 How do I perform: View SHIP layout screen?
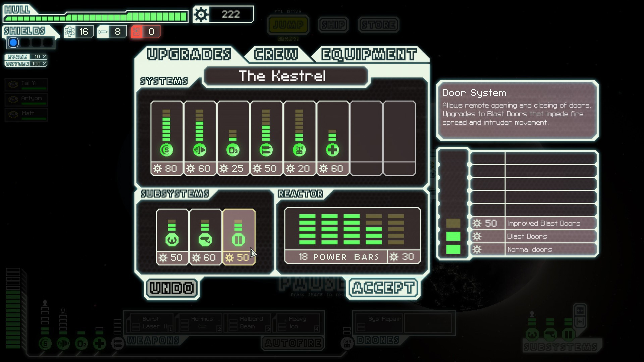(335, 24)
